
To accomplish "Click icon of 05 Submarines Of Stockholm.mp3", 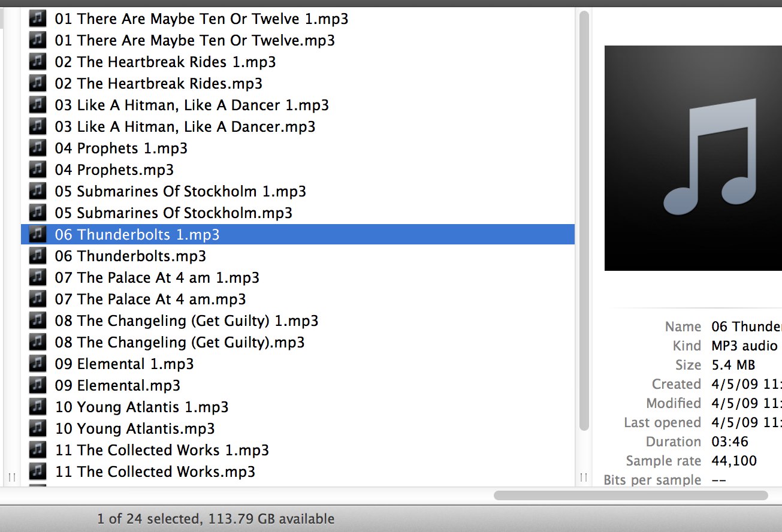I will click(x=37, y=213).
